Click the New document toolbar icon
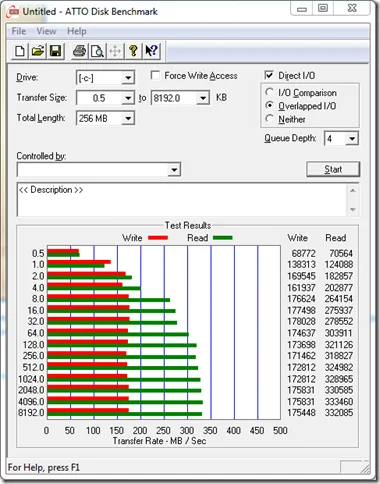Screen dimensions: 380x484 tap(20, 51)
